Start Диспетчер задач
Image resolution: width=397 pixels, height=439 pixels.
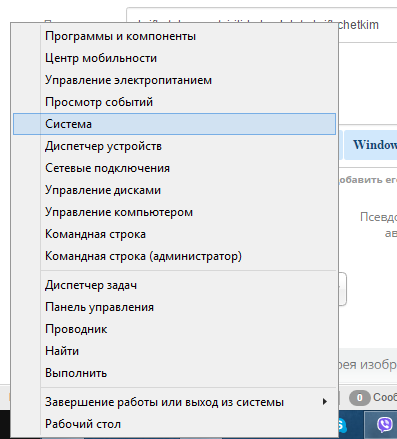(174, 285)
